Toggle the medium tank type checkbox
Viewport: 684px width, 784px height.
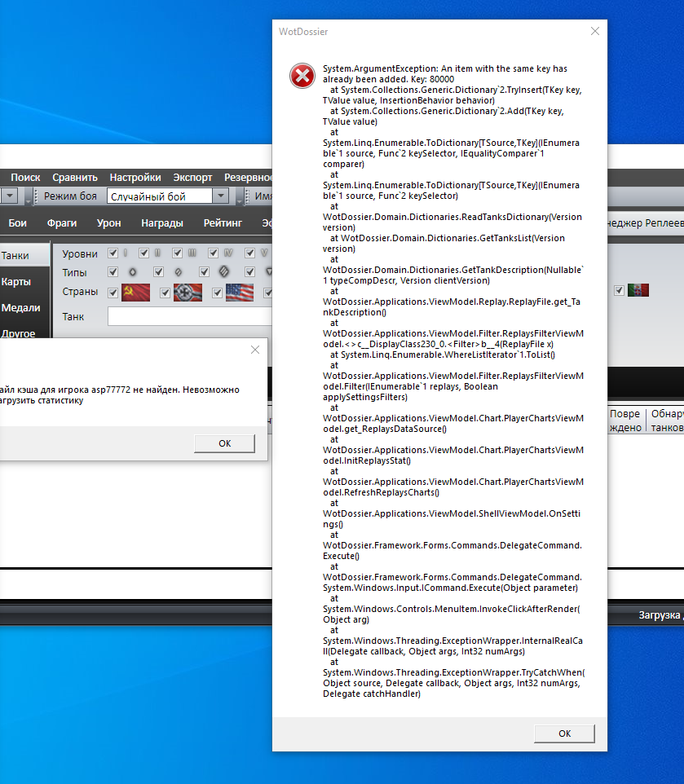[158, 272]
